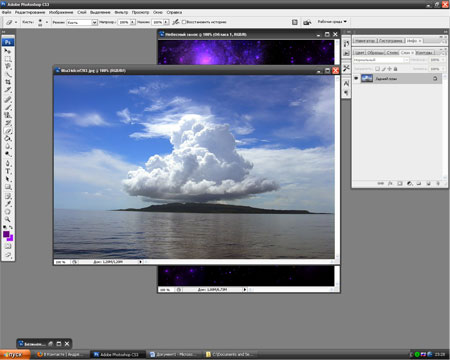Select the Paint Bucket tool
450x360 pixels.
[8, 139]
